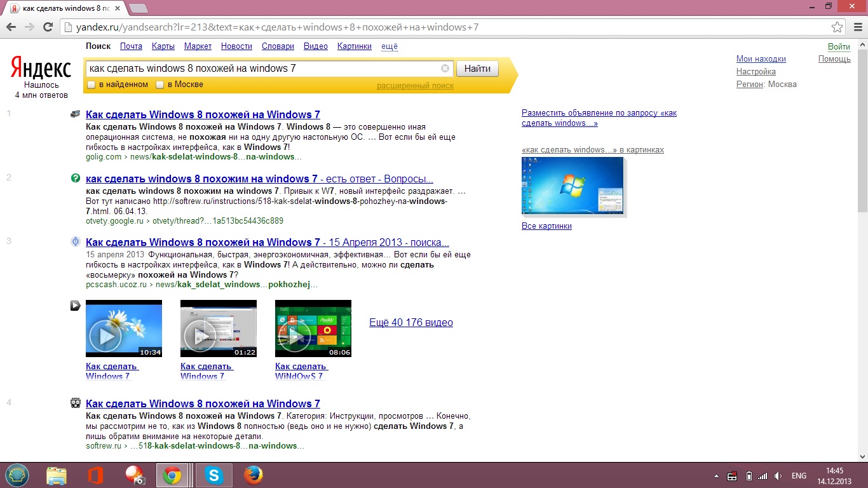Viewport: 868px width, 488px height.
Task: Open a new tab with the new-tab button
Action: tap(139, 8)
